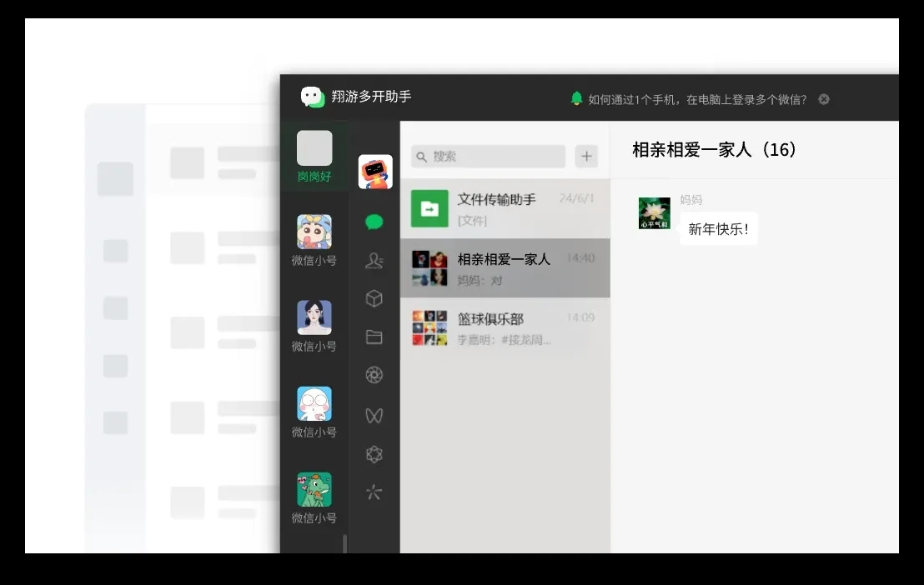Dismiss the announcement with the X button
The width and height of the screenshot is (924, 585).
823,98
